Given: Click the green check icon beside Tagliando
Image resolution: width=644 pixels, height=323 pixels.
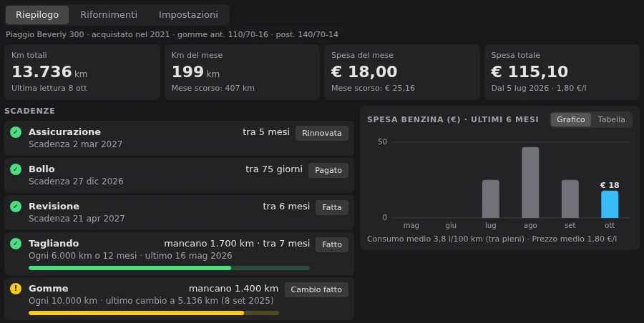Looking at the screenshot, I should click(16, 244).
